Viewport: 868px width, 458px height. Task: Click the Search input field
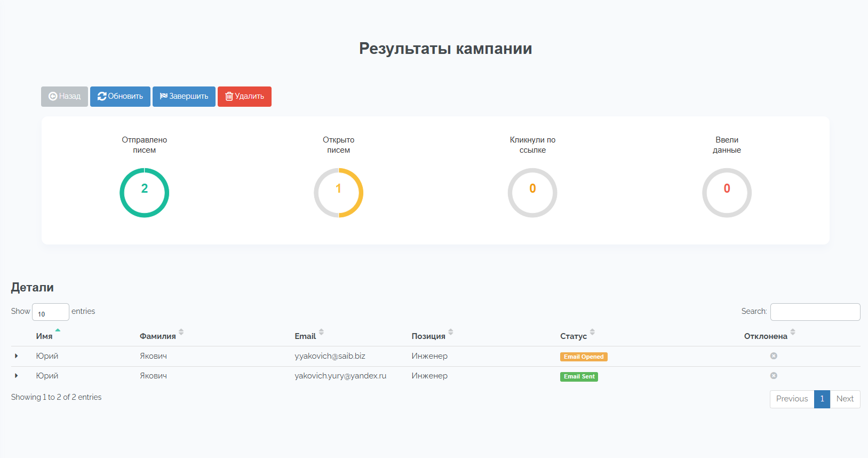[815, 312]
